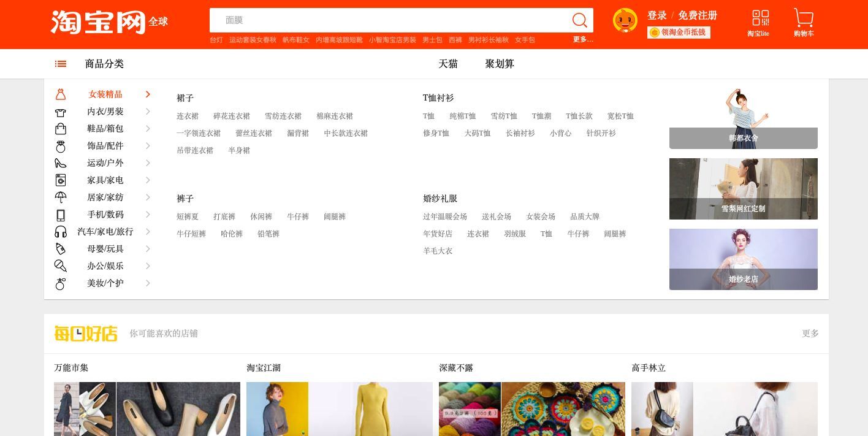The height and width of the screenshot is (436, 868).
Task: Click the 羊毛大衣 link under 婚纱礼服
Action: click(x=438, y=251)
